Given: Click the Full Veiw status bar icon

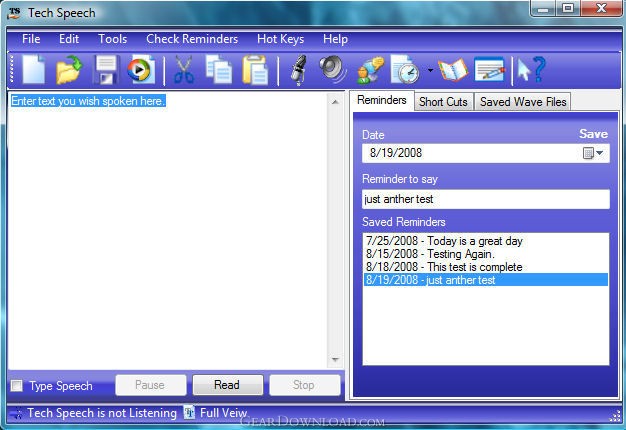Looking at the screenshot, I should [x=189, y=412].
